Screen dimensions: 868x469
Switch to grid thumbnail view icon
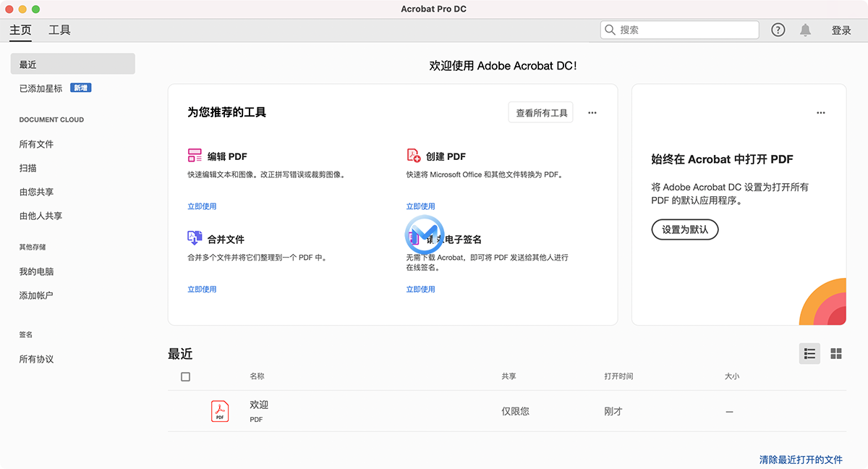[836, 353]
